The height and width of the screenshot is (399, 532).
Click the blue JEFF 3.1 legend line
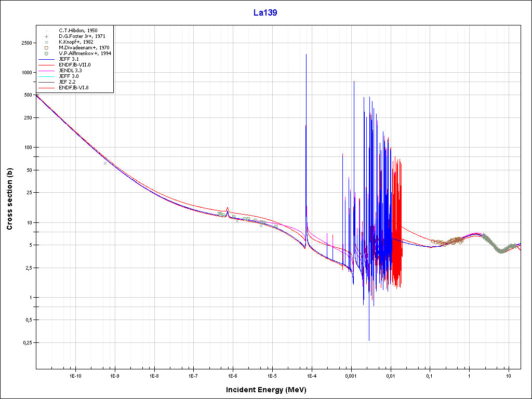46,59
